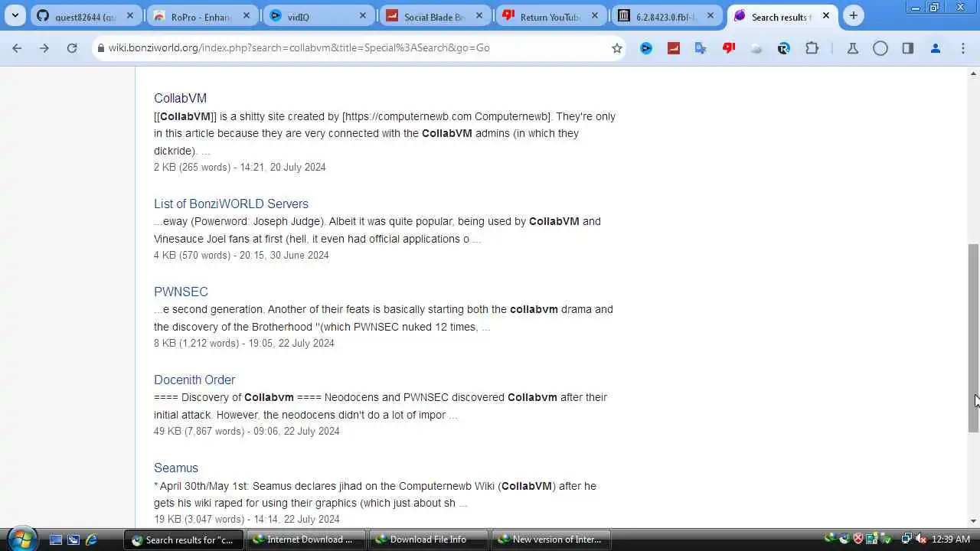This screenshot has width=980, height=551.
Task: Switch to Download File Info taskbar window
Action: pos(429,540)
